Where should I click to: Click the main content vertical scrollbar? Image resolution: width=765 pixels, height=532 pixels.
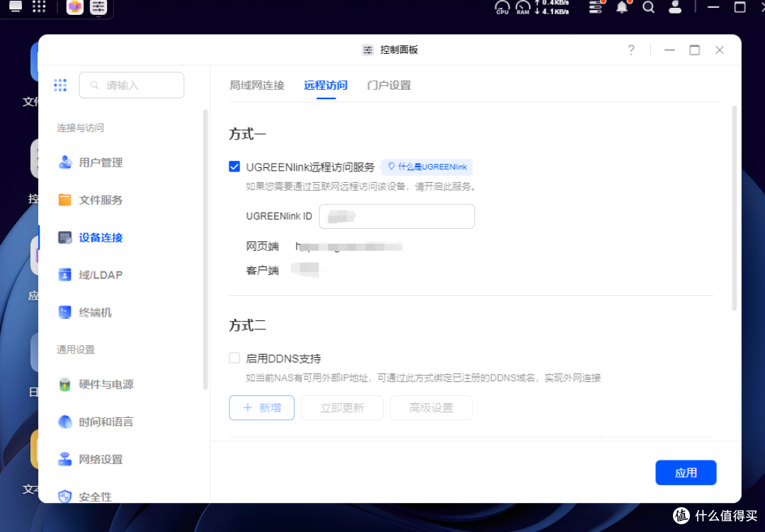click(735, 208)
